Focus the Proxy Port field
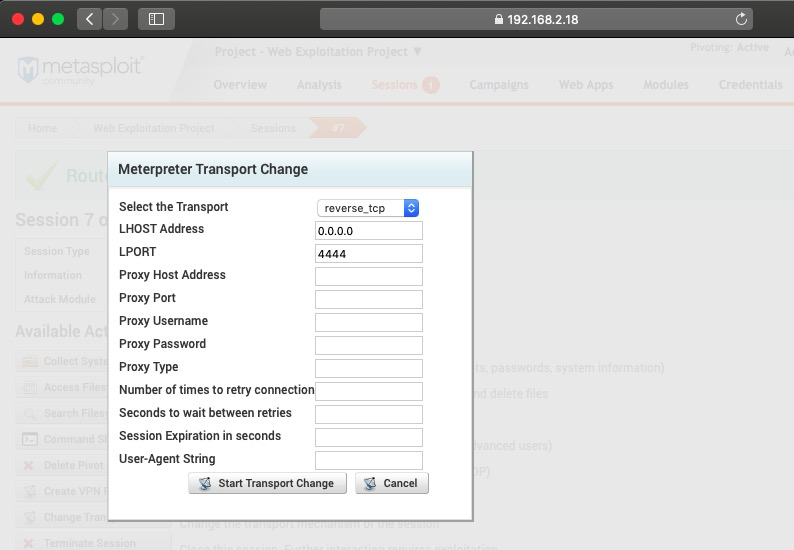The image size is (794, 550). (x=369, y=299)
